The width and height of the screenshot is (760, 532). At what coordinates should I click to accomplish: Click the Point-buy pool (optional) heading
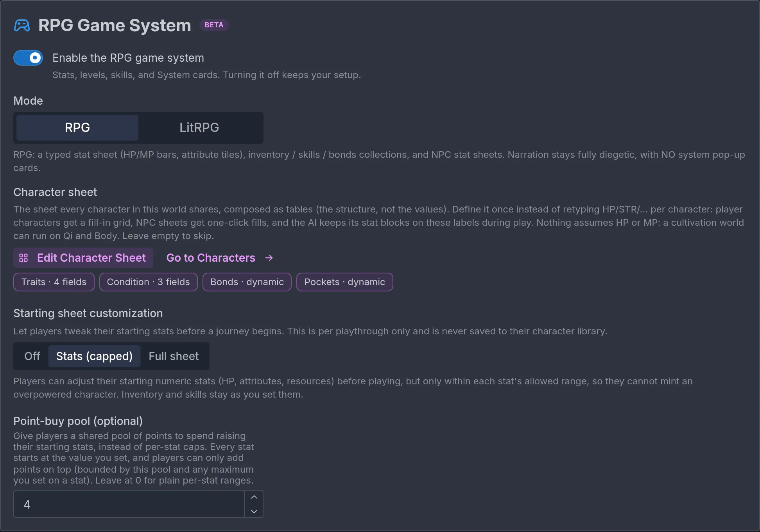click(78, 421)
